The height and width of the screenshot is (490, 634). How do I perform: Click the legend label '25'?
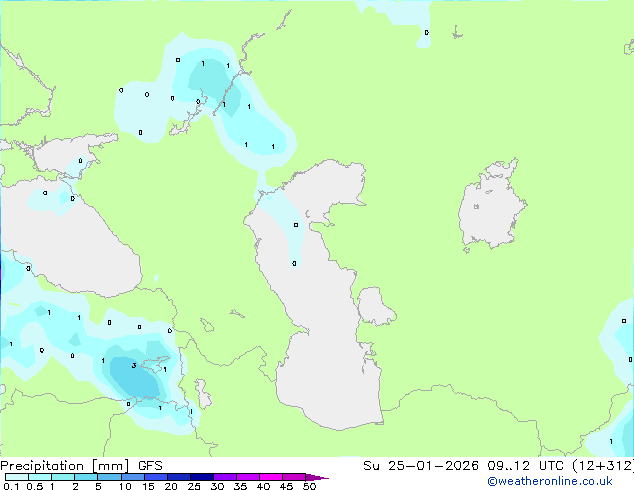(x=194, y=486)
